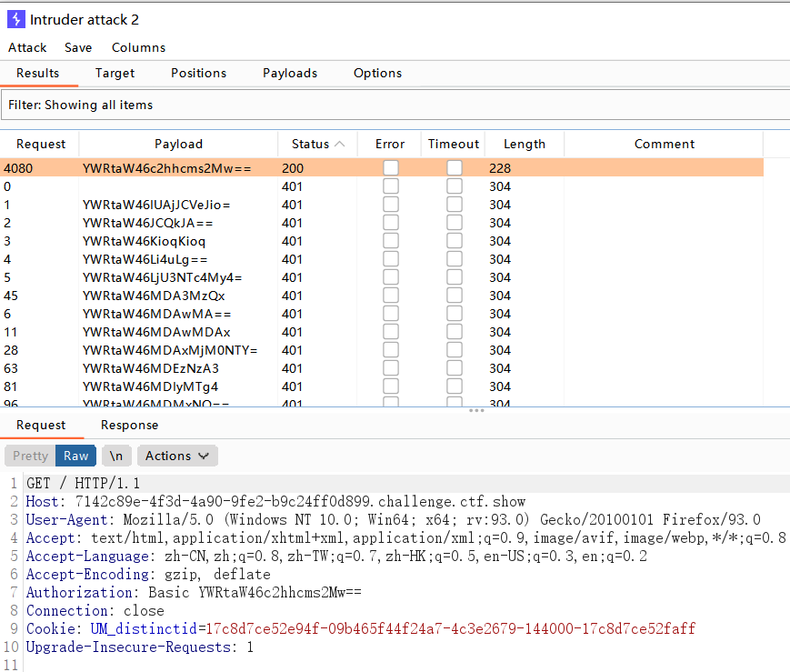790x672 pixels.
Task: Click the Intruder attack lightning icon
Action: (16, 20)
